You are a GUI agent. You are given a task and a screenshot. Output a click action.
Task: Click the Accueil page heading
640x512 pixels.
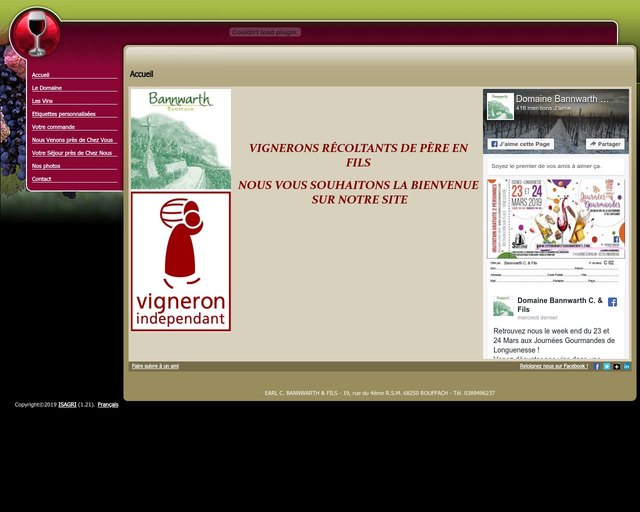(x=141, y=74)
